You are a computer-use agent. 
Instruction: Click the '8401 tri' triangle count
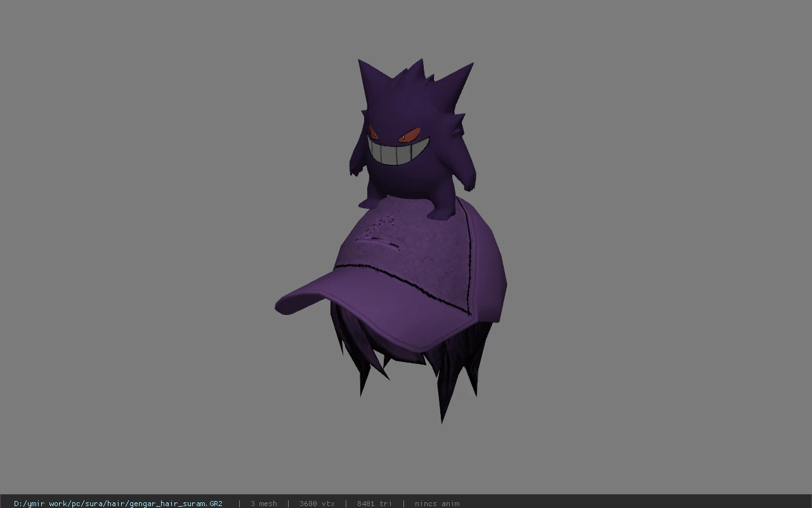374,504
